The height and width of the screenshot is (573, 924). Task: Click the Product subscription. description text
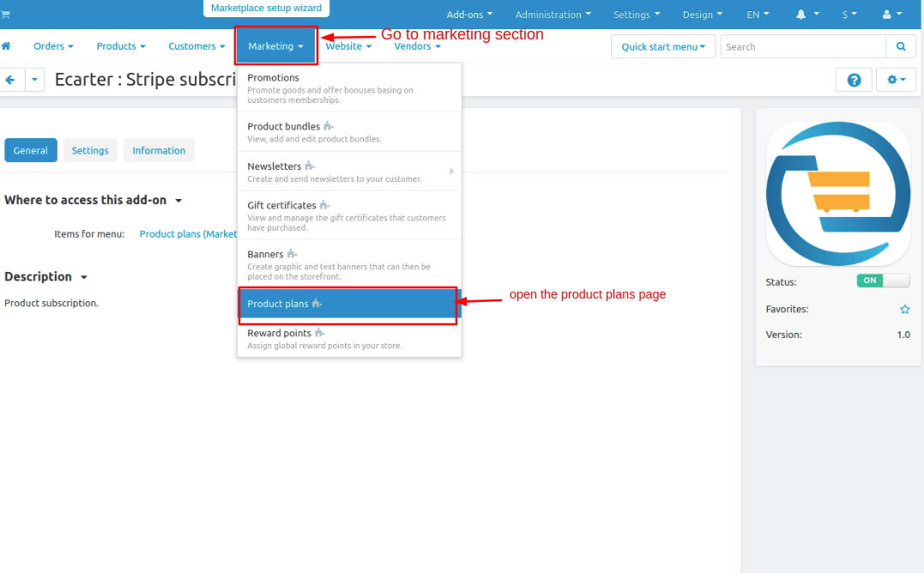(51, 304)
